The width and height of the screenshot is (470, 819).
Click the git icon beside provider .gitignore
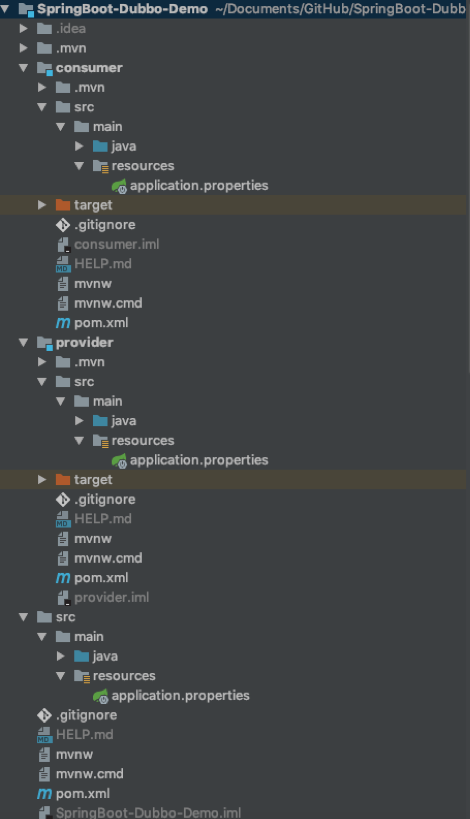point(63,499)
